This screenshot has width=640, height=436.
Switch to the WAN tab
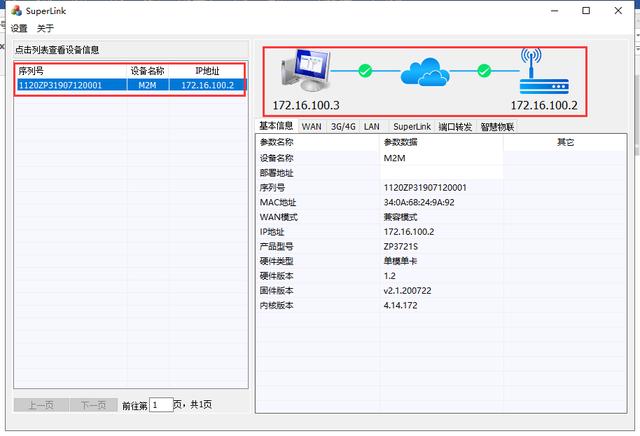pos(311,127)
